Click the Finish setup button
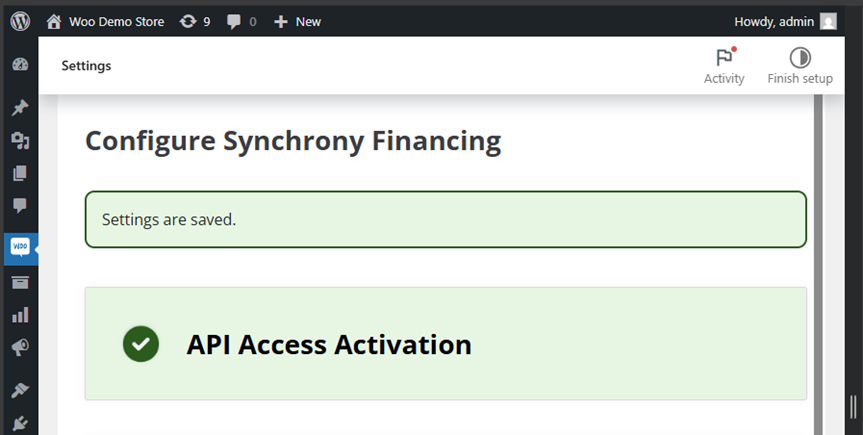Screen dimensions: 863x435 (800, 66)
